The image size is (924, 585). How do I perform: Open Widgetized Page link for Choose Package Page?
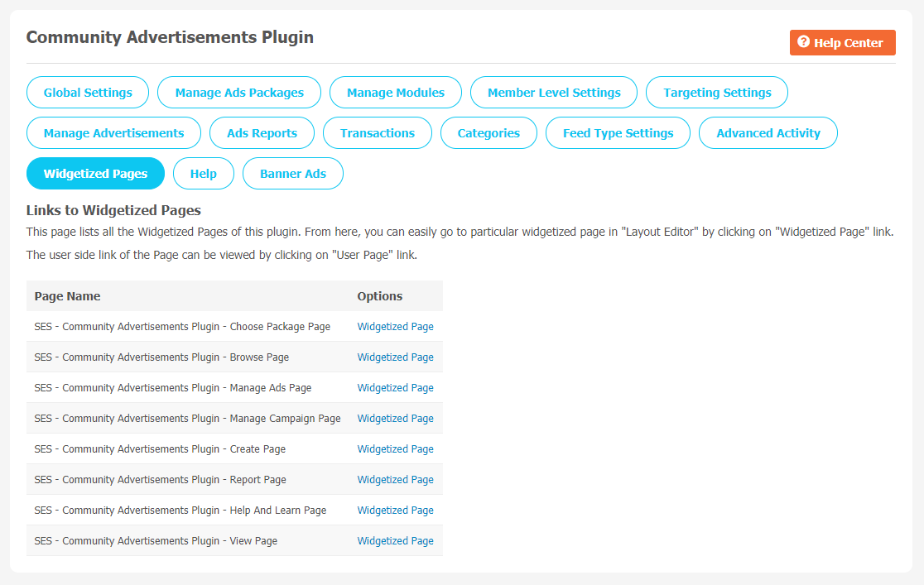(x=395, y=327)
